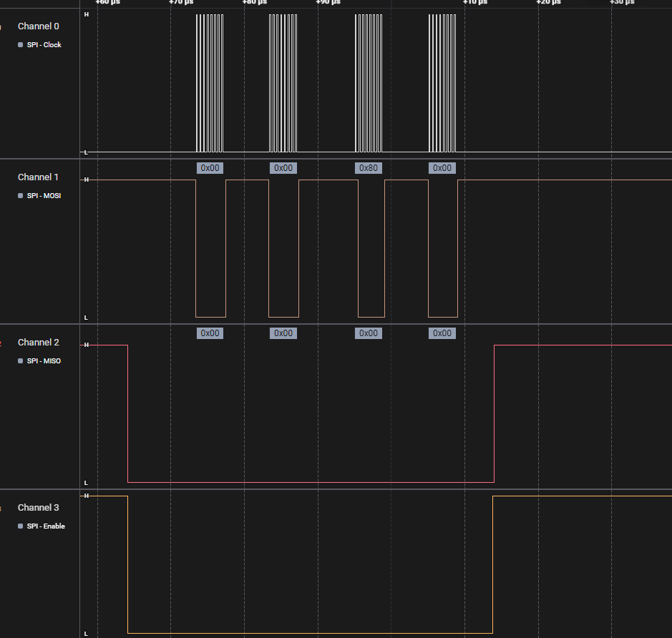The height and width of the screenshot is (638, 672).
Task: Click the clock burst above the 0x80 byte
Action: pos(369,83)
